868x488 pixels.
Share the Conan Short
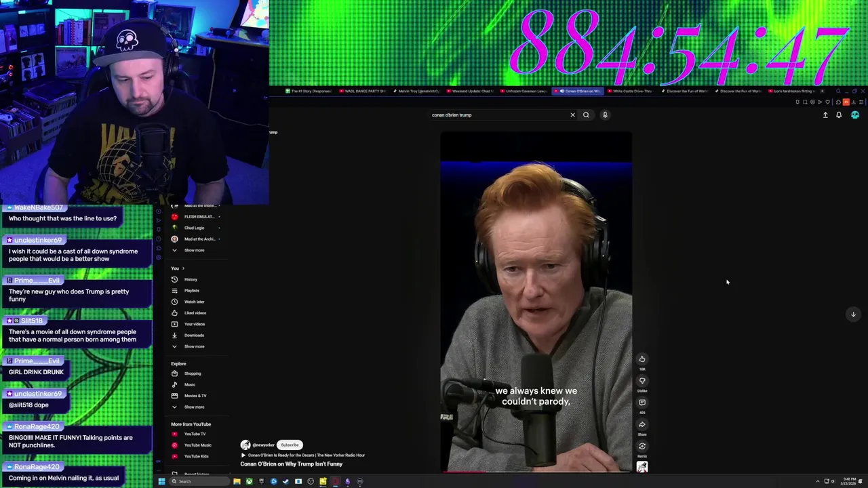tap(642, 425)
